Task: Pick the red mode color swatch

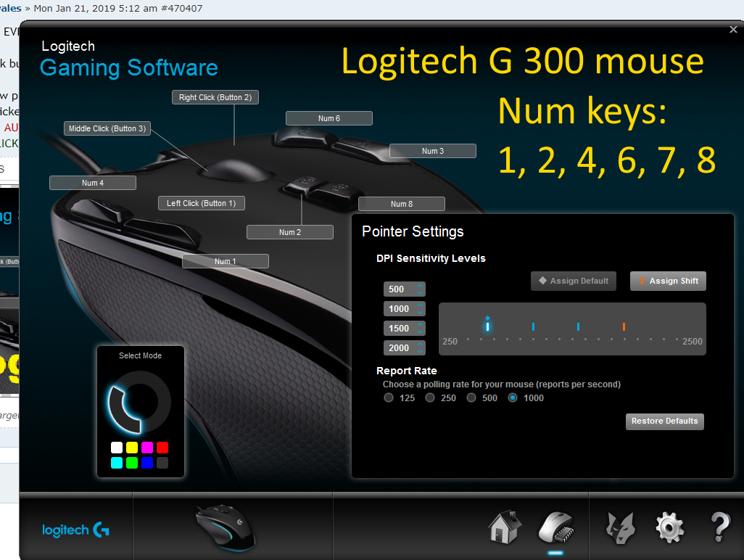Action: click(162, 448)
